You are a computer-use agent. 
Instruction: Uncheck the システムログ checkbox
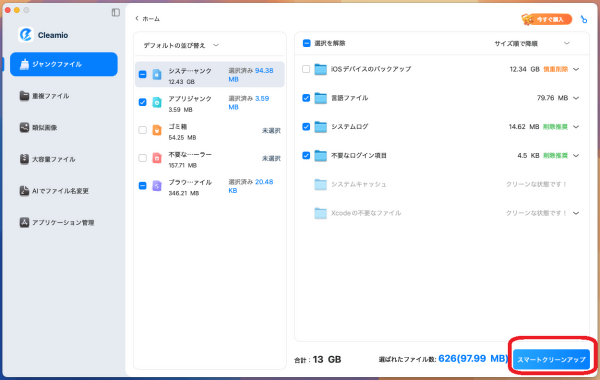pos(306,127)
